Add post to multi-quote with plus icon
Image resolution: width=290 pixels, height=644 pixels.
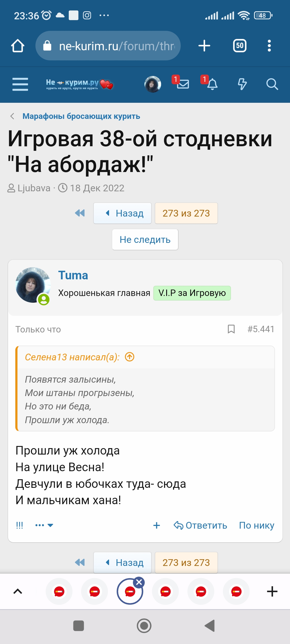coord(157,525)
